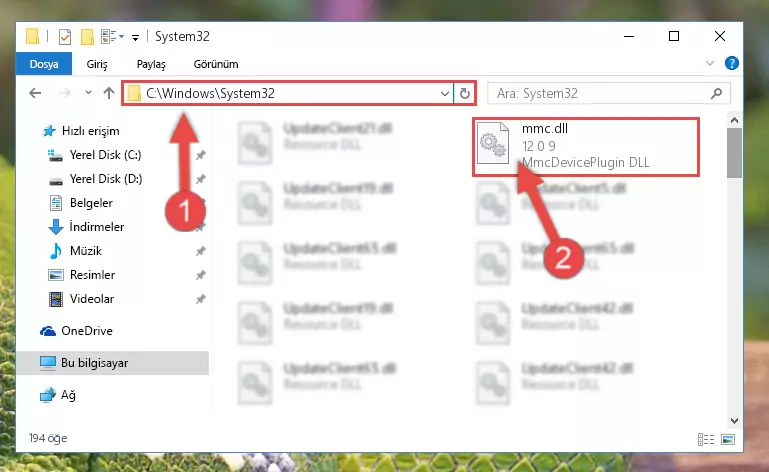Screen dimensions: 769x472
Task: Expand the ribbon chevron
Action: coord(710,63)
